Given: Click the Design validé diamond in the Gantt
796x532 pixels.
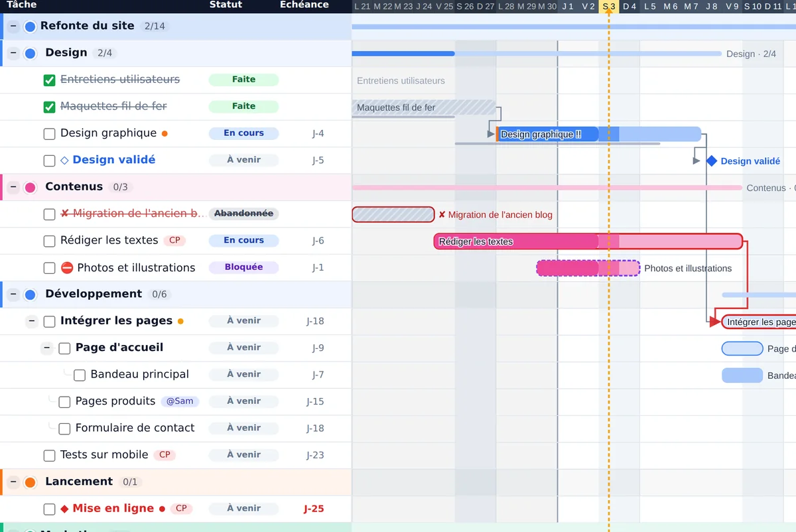Looking at the screenshot, I should coord(712,161).
